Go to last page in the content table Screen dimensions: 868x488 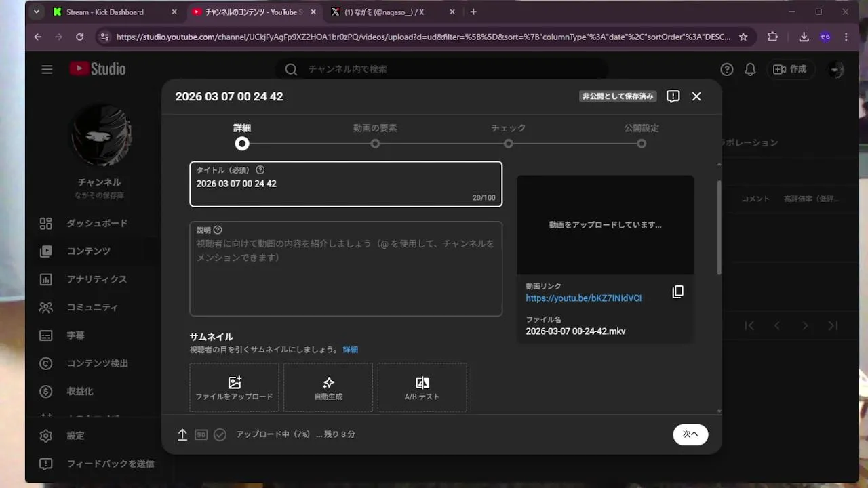pyautogui.click(x=833, y=326)
